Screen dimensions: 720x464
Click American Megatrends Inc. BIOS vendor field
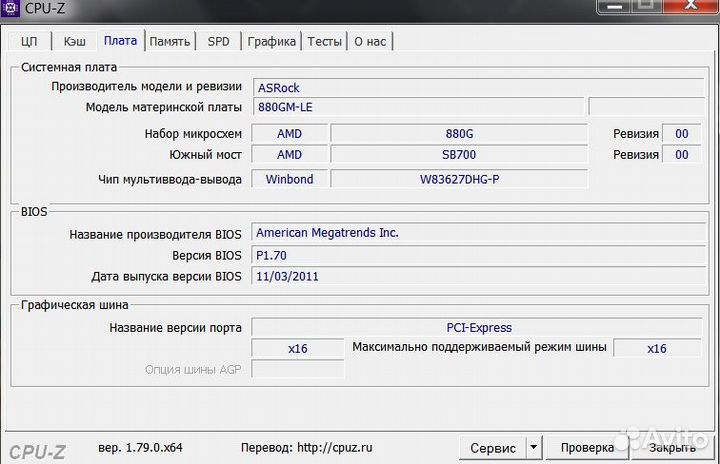click(x=478, y=232)
